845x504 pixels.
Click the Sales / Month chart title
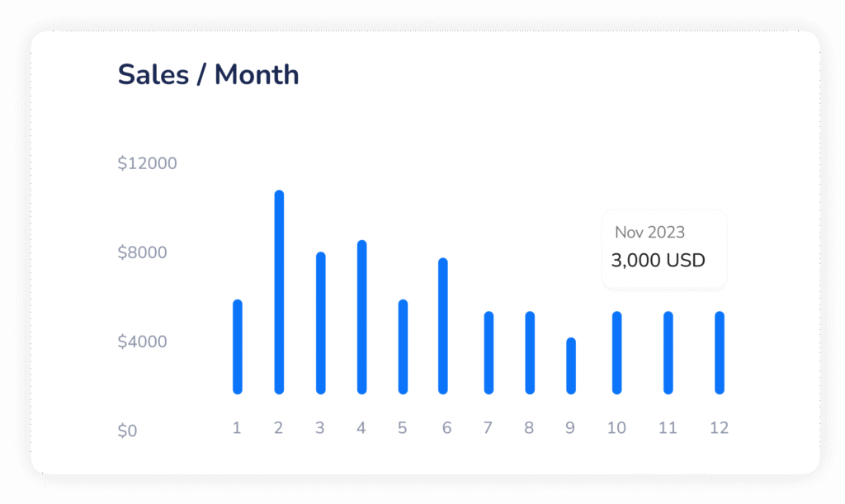(208, 74)
